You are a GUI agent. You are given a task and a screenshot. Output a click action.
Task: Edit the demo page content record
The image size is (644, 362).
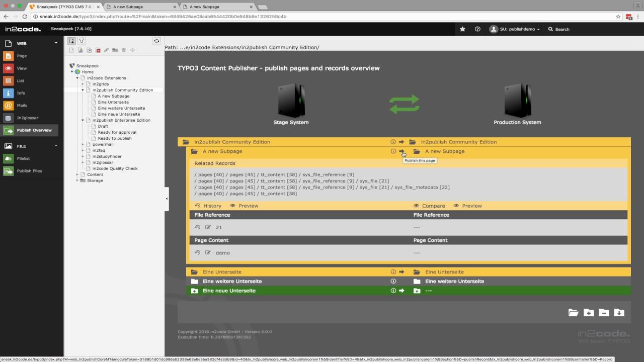[x=208, y=252]
